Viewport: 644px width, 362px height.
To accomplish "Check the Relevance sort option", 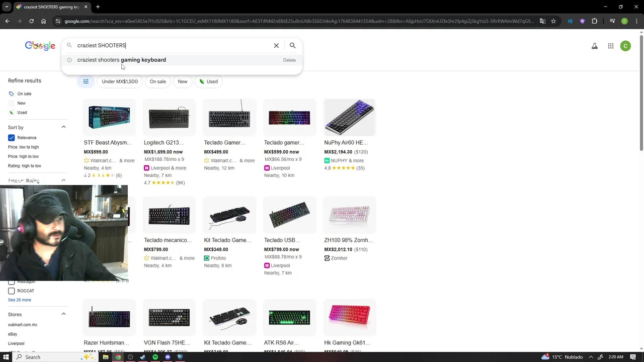I will [x=11, y=138].
